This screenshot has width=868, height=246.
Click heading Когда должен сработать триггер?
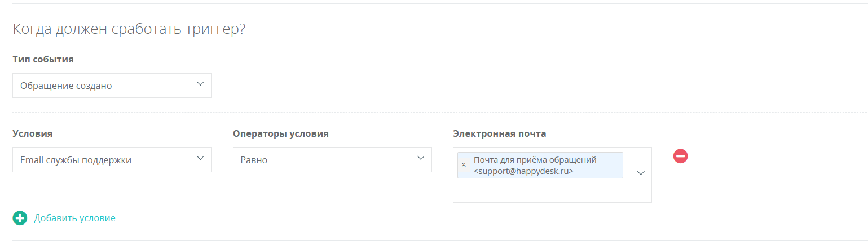click(x=129, y=29)
